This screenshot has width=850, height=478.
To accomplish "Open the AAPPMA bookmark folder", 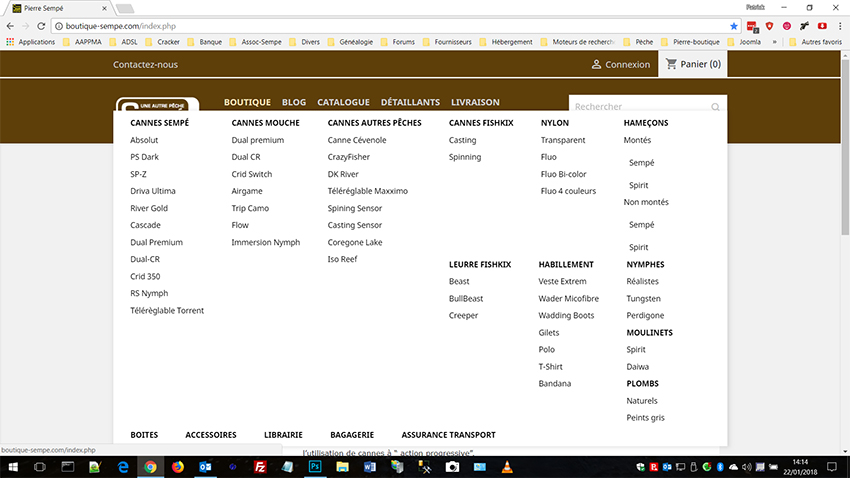I will click(x=82, y=42).
